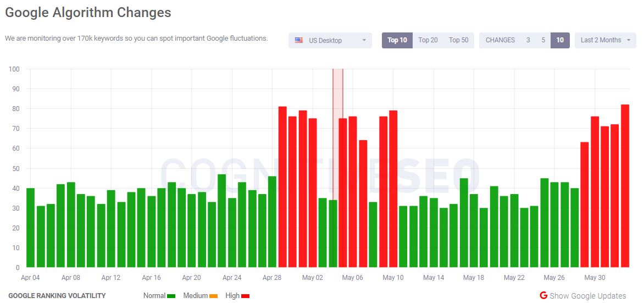Toggle the High red legend swatch
The height and width of the screenshot is (303, 644).
tap(245, 296)
